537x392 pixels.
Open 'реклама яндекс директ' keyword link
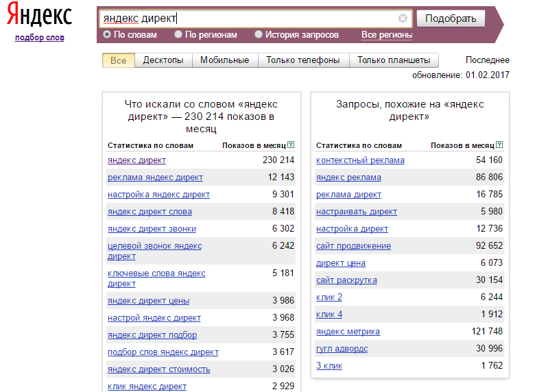click(x=155, y=177)
